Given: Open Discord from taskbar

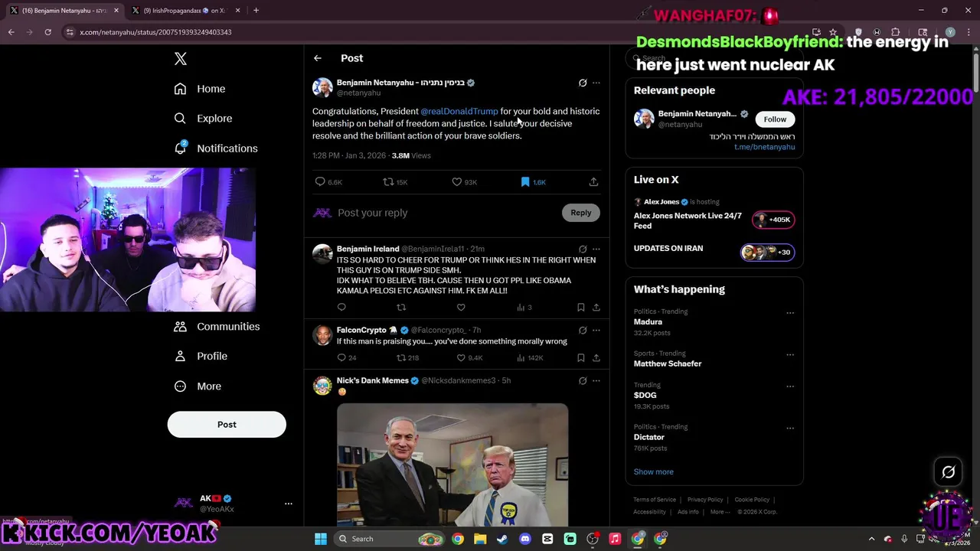Looking at the screenshot, I should [x=525, y=539].
